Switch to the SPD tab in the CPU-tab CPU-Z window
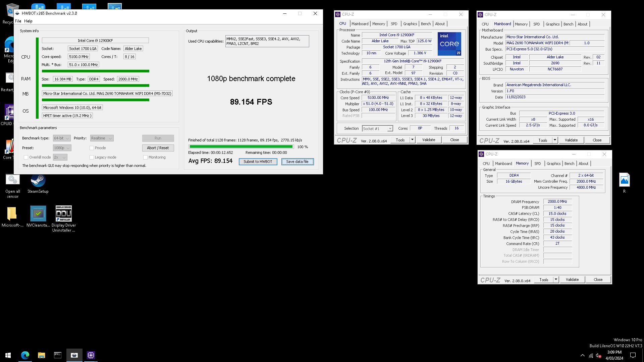The width and height of the screenshot is (644, 362). coord(394,24)
